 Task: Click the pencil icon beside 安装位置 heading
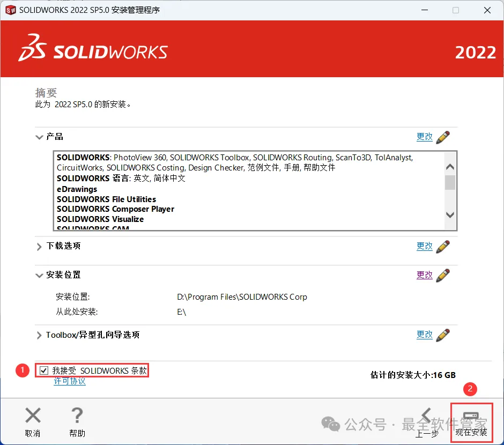pos(443,276)
